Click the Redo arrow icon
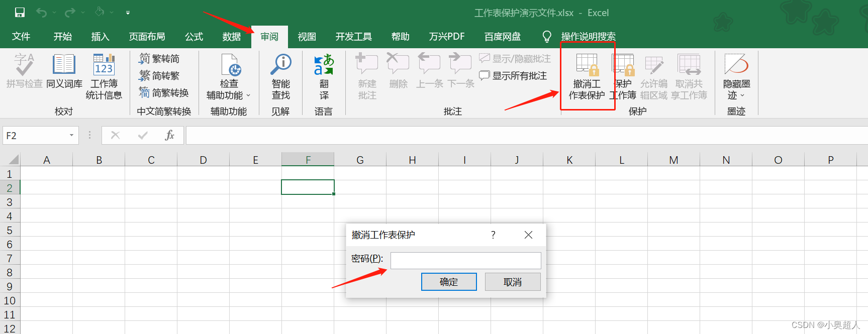 70,13
